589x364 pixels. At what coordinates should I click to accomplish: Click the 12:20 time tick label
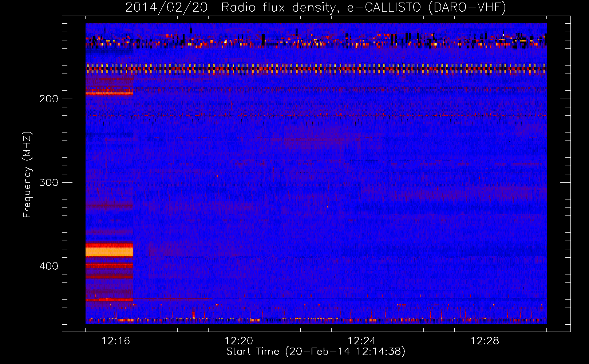click(239, 341)
